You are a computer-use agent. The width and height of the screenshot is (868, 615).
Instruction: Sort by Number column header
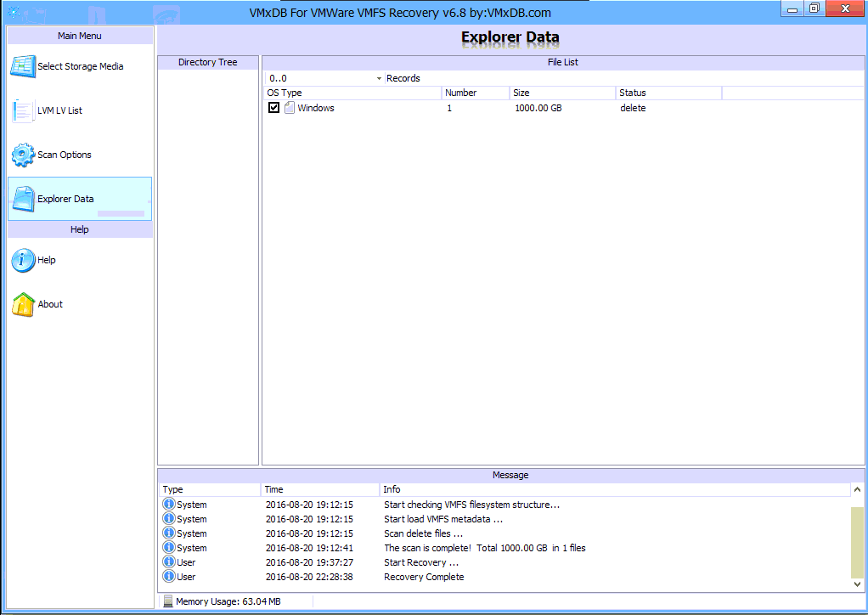(476, 93)
